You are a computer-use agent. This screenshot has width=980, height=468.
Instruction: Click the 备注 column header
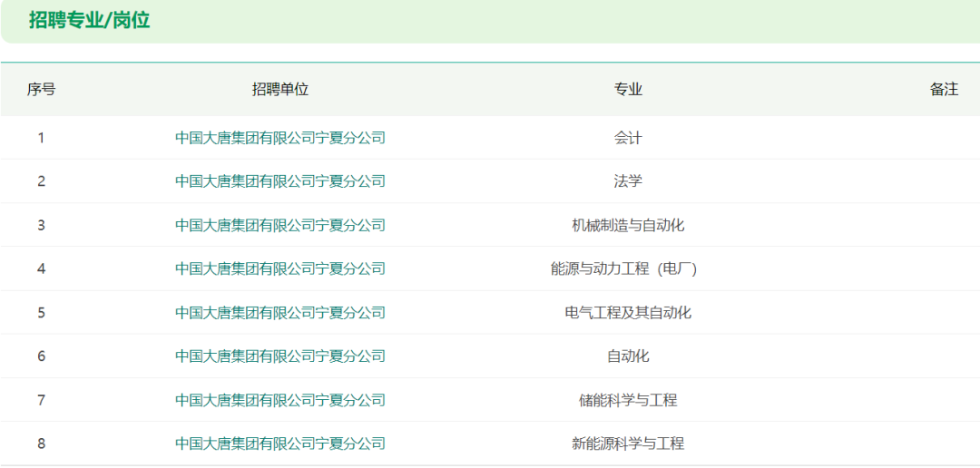pos(944,90)
